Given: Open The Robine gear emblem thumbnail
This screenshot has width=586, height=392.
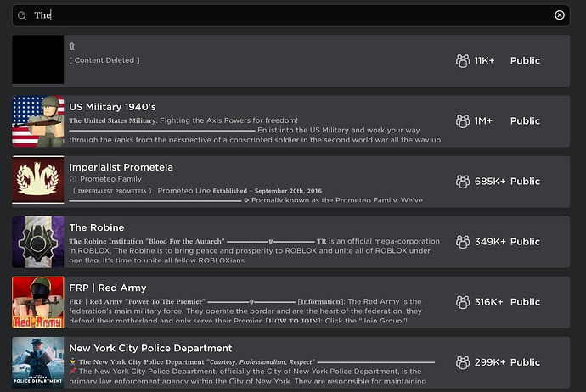Looking at the screenshot, I should 37,242.
